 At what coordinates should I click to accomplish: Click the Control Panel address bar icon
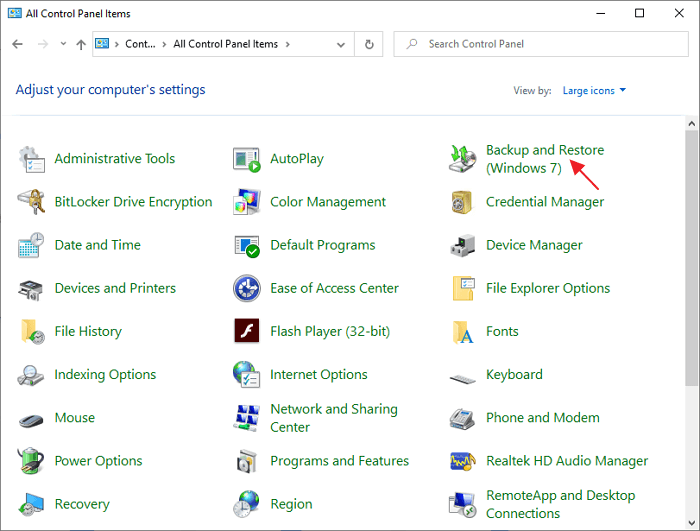(x=102, y=44)
